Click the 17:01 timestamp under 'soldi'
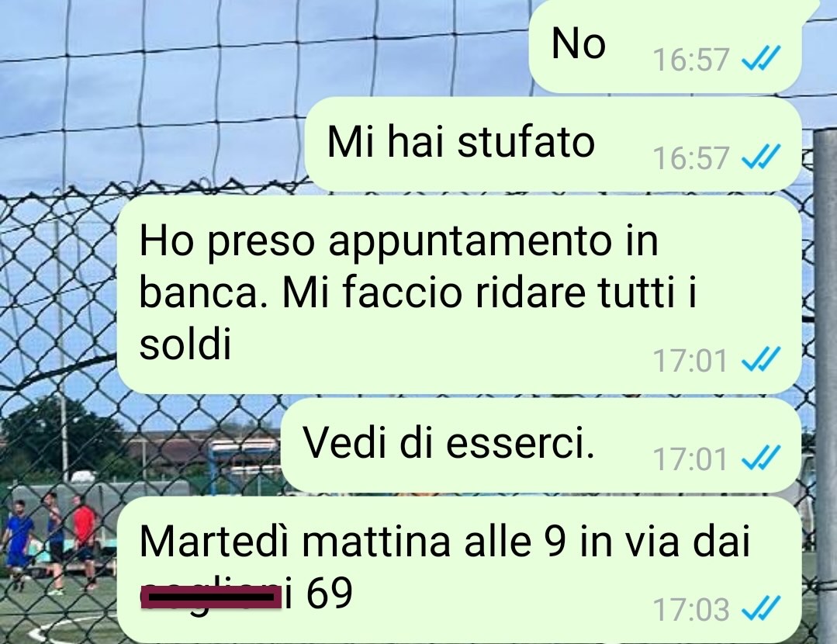This screenshot has width=837, height=644. coord(690,361)
